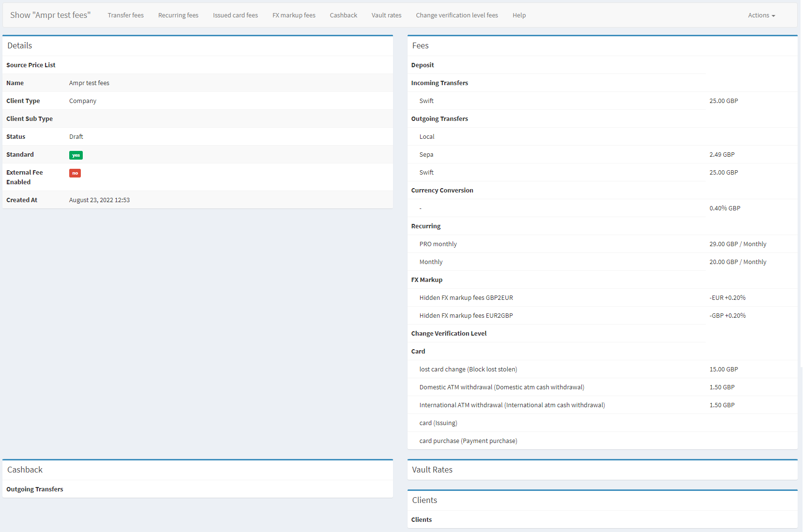
Task: Open the Transfer fees tab
Action: 125,15
